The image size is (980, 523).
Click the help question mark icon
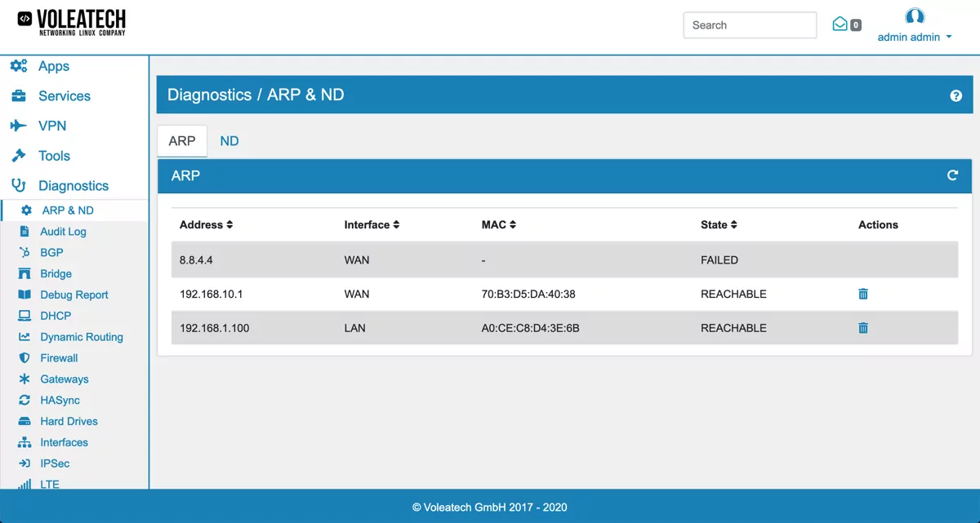pyautogui.click(x=955, y=95)
